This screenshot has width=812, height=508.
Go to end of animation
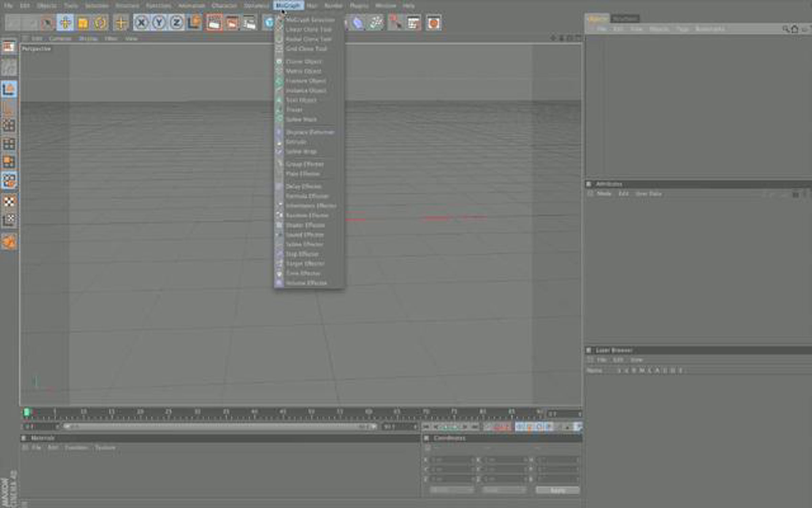(x=475, y=427)
